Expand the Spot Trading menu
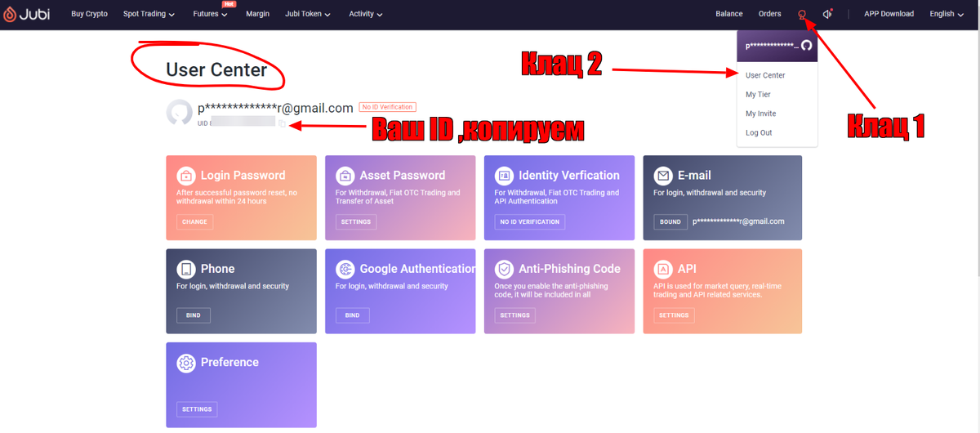980x433 pixels. coord(149,14)
